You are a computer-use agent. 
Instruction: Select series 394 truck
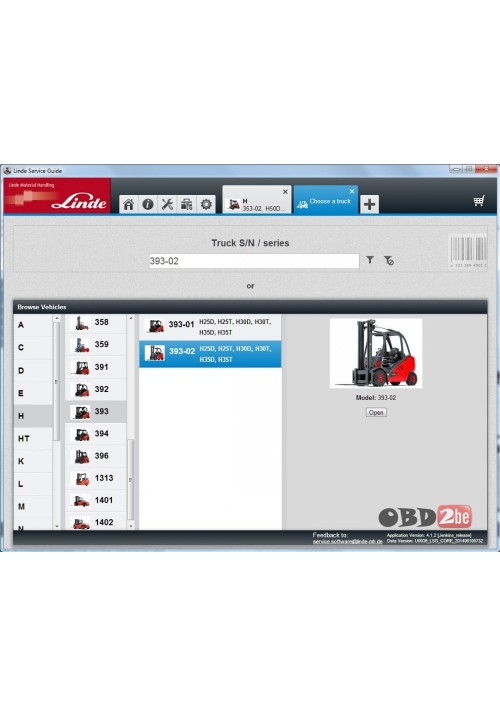click(96, 433)
